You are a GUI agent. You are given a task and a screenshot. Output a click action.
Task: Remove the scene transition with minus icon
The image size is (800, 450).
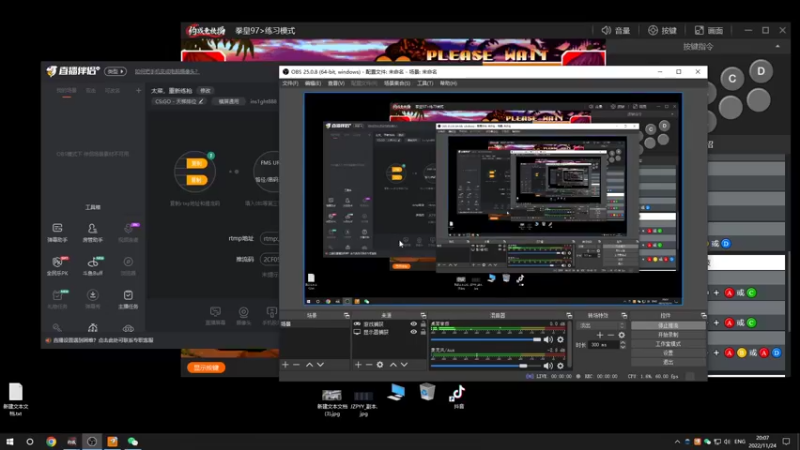(x=611, y=335)
